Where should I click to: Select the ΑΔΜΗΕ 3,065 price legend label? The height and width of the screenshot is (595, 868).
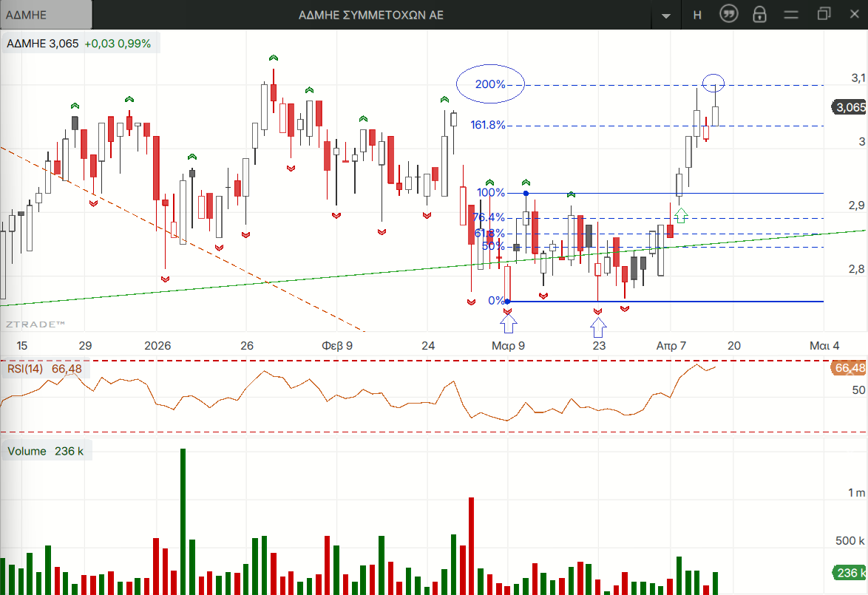(42, 44)
